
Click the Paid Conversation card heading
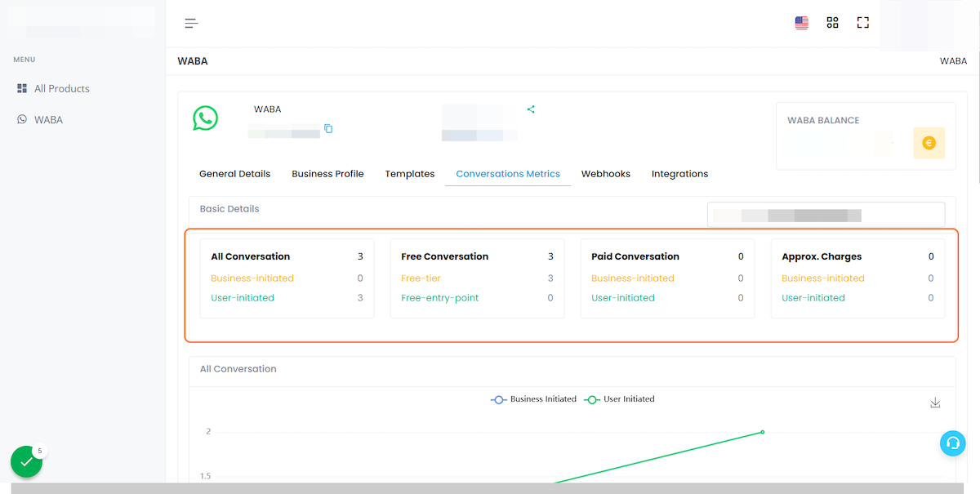click(635, 256)
